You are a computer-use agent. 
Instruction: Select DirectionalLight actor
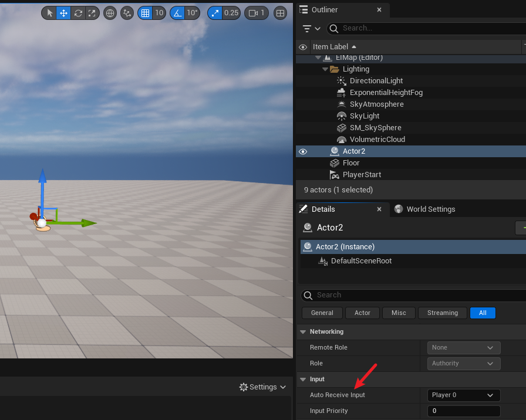pyautogui.click(x=376, y=81)
